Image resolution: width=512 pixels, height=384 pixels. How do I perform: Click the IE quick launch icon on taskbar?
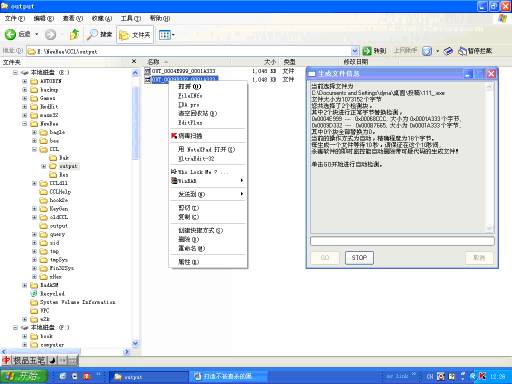(63, 376)
